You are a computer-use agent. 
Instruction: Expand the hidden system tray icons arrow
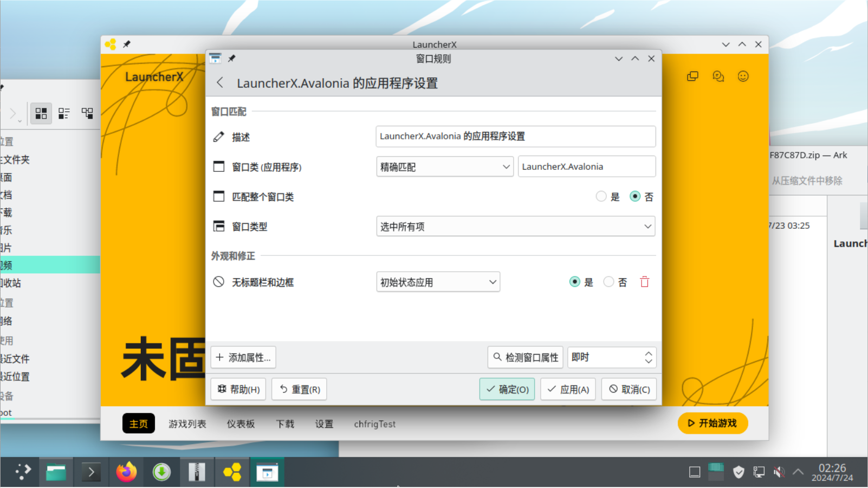(798, 472)
